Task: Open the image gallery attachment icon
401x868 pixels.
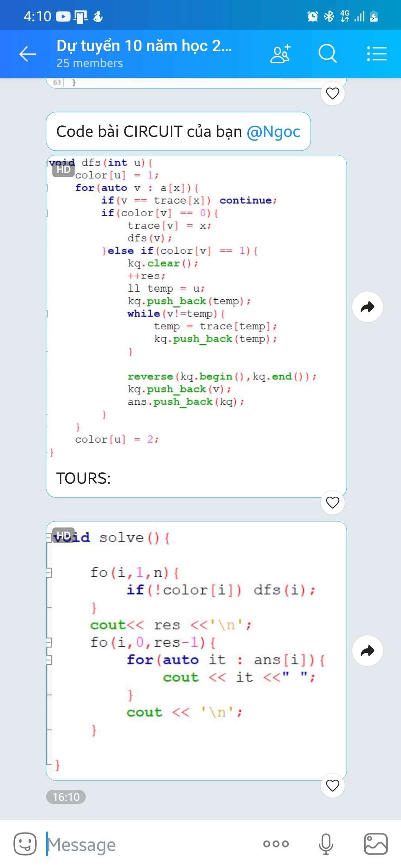Action: (376, 844)
